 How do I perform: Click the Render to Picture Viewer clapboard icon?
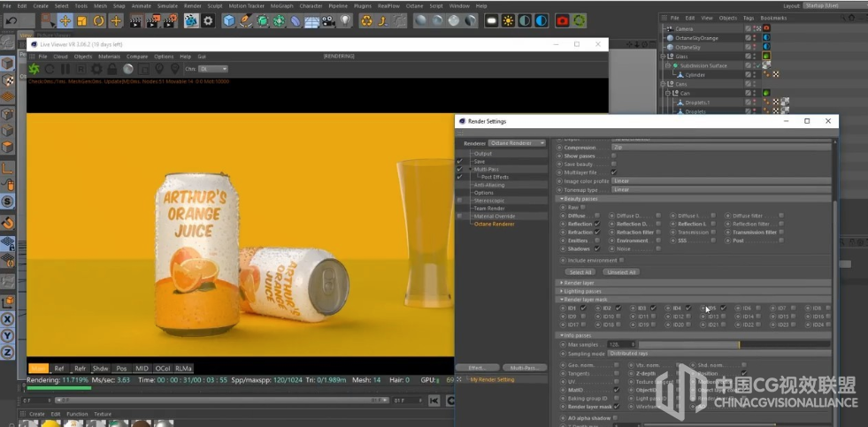(x=152, y=21)
